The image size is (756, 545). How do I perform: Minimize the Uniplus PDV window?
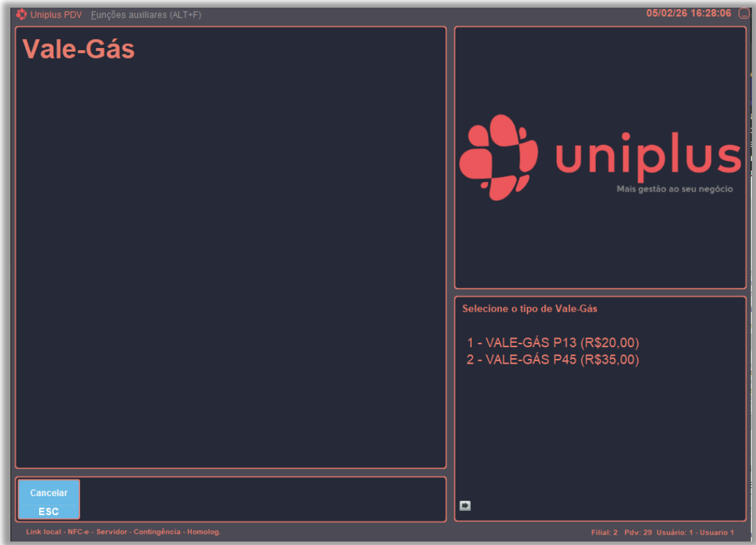coord(743,14)
